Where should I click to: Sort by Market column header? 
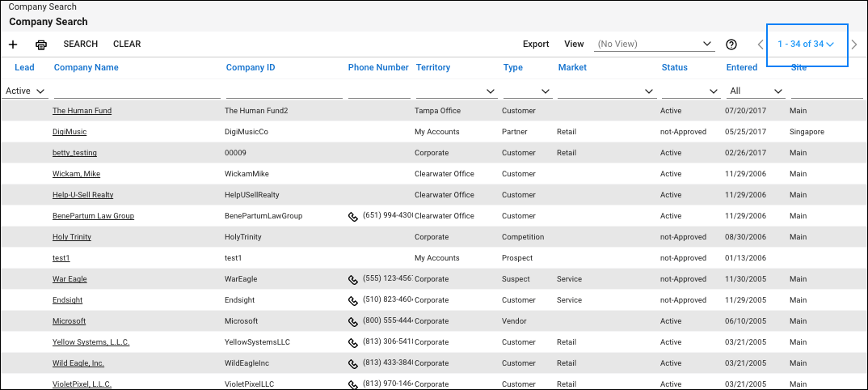[x=572, y=68]
